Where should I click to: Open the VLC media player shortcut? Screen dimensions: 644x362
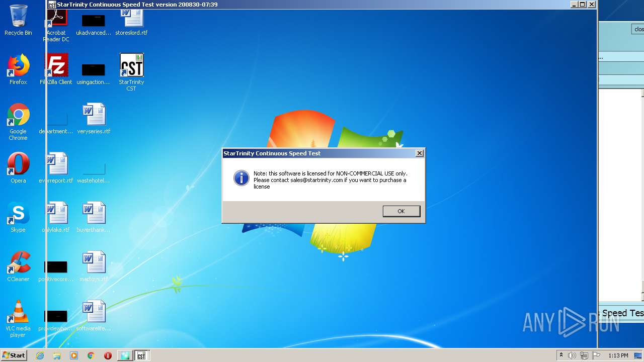[18, 319]
